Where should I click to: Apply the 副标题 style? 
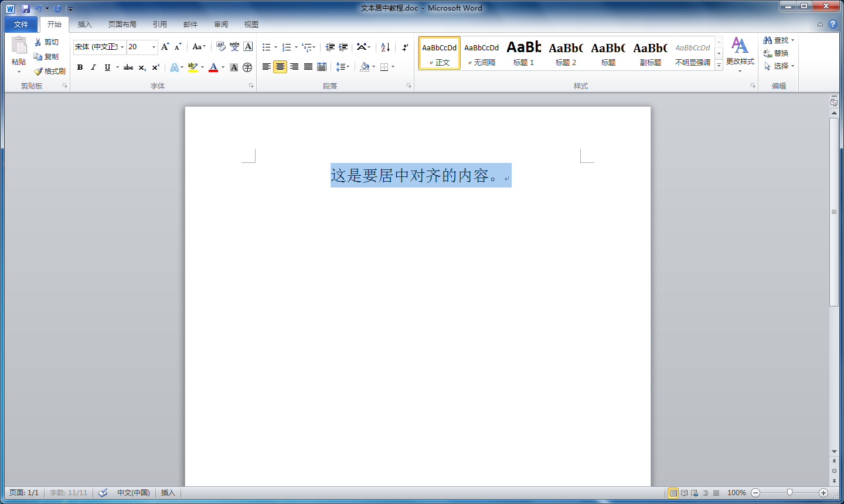coord(651,53)
